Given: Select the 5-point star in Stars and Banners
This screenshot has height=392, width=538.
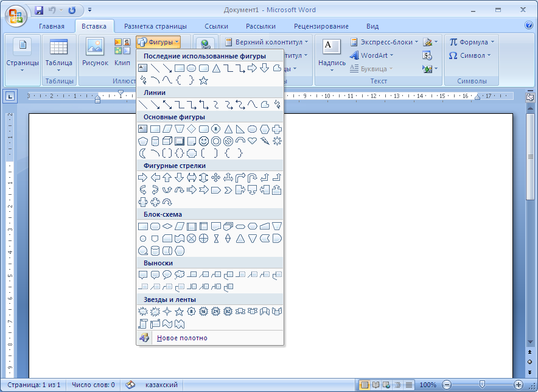Looking at the screenshot, I should [179, 312].
